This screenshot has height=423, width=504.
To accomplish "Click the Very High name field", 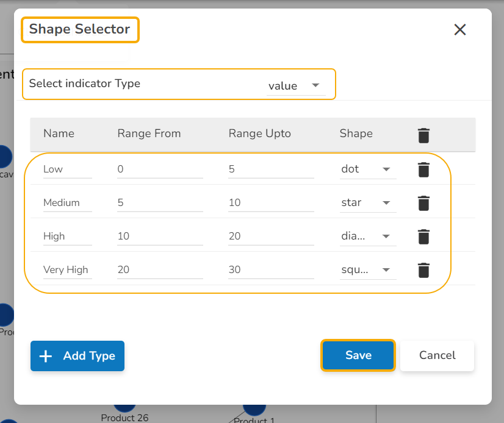I will (67, 270).
